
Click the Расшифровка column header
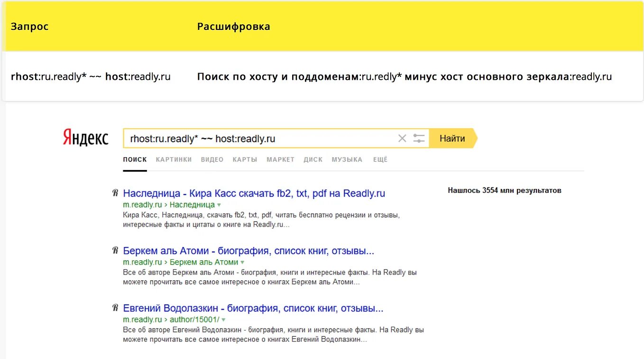(x=234, y=27)
